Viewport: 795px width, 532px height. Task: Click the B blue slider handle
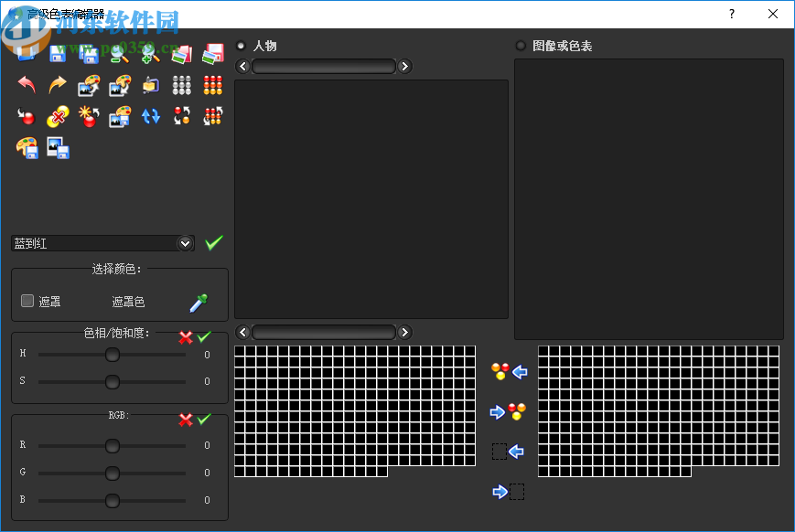(113, 501)
